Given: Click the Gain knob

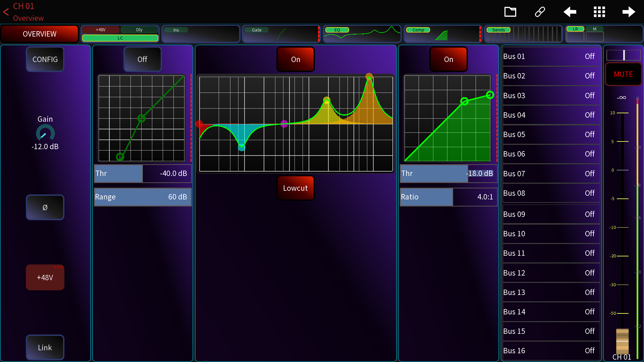Looking at the screenshot, I should coord(45,133).
